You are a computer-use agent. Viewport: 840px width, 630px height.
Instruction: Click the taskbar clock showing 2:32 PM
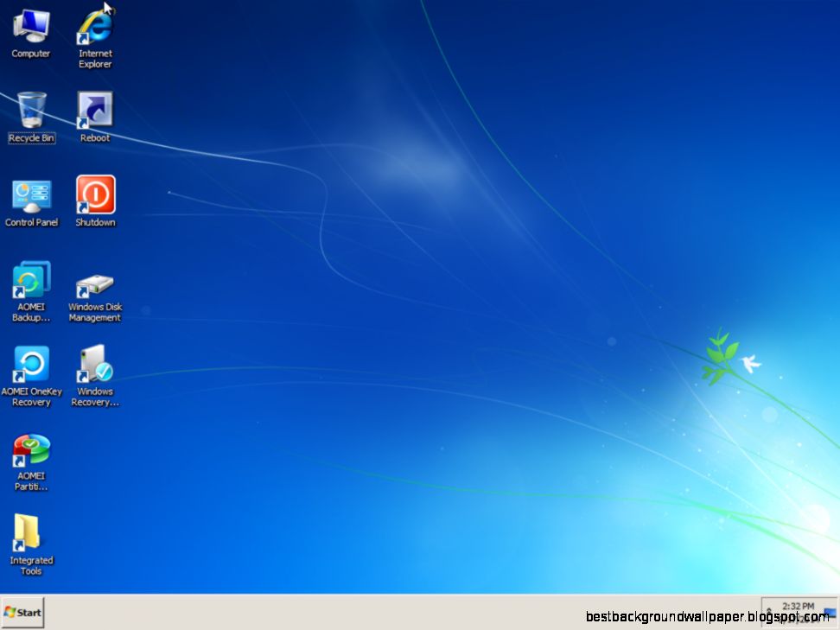tap(797, 605)
